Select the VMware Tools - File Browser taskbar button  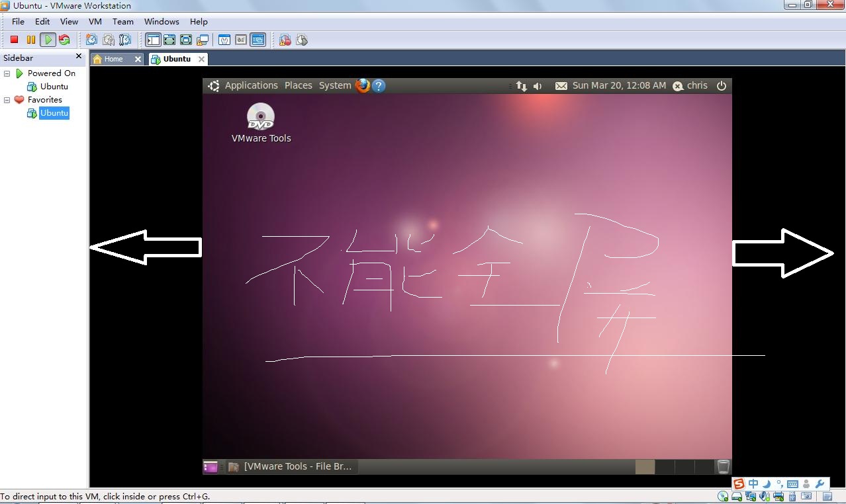point(291,466)
